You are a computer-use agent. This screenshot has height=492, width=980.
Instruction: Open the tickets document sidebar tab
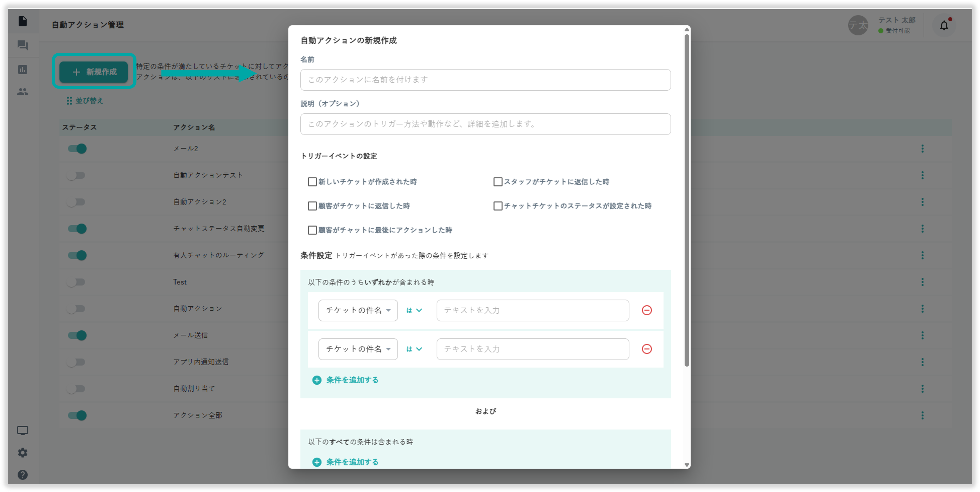[22, 21]
